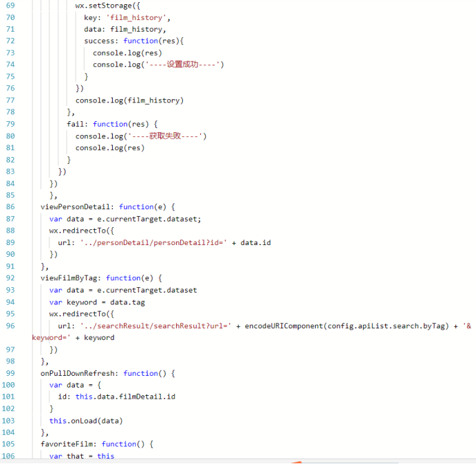
Task: Click the viewPersonDetail function name
Action: pos(75,207)
